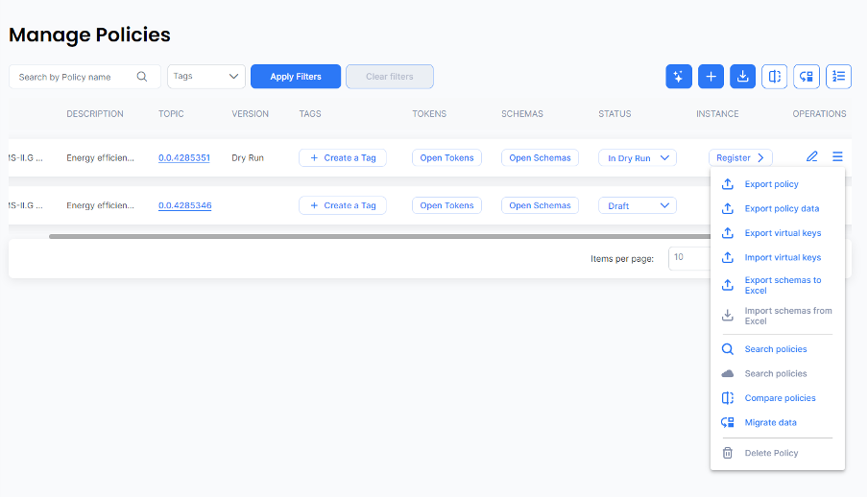This screenshot has width=868, height=497.
Task: Expand the In Dry Run status dropdown
Action: (x=638, y=157)
